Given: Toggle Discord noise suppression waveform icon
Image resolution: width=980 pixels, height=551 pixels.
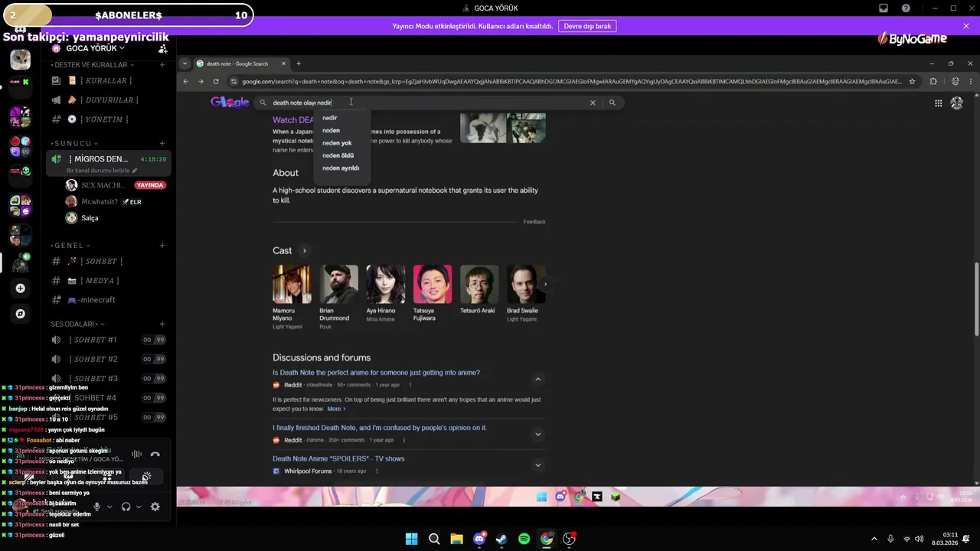Looking at the screenshot, I should 136,455.
